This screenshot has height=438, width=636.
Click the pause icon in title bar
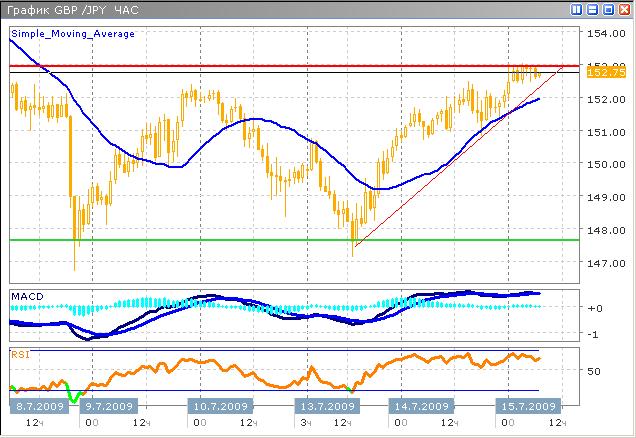(x=577, y=9)
